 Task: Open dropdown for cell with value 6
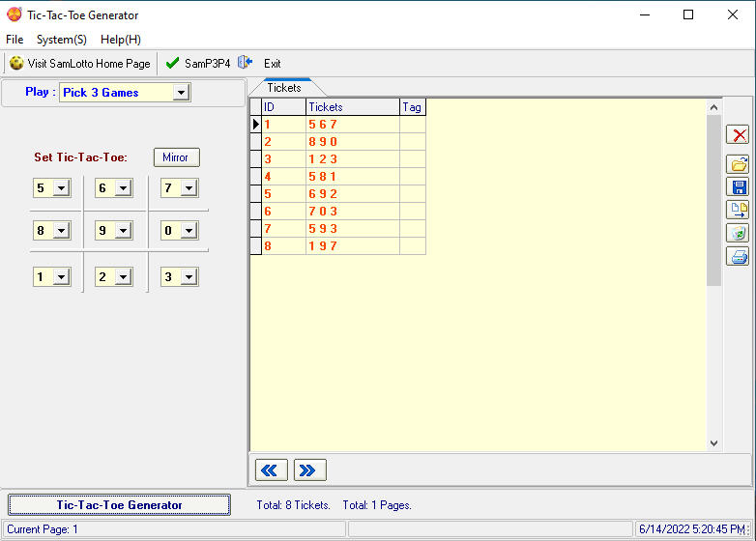pos(123,187)
